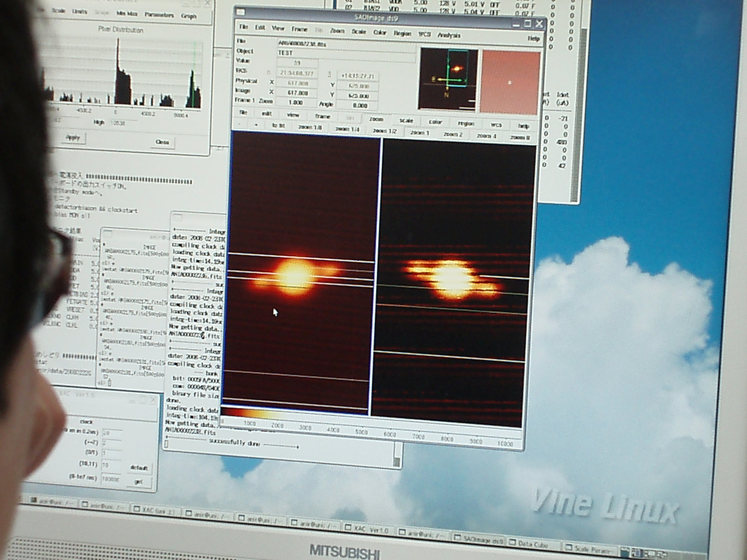This screenshot has height=560, width=747.
Task: Select the 'region' category in ds9 buttonbar
Action: tap(466, 124)
